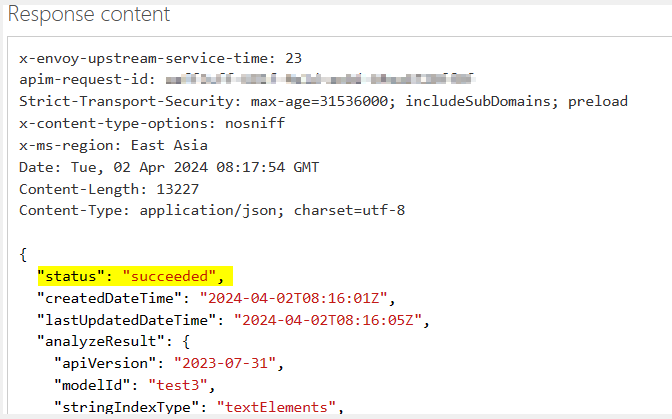The height and width of the screenshot is (419, 672).
Task: Click the opening curly brace of JSON body
Action: pyautogui.click(x=23, y=254)
